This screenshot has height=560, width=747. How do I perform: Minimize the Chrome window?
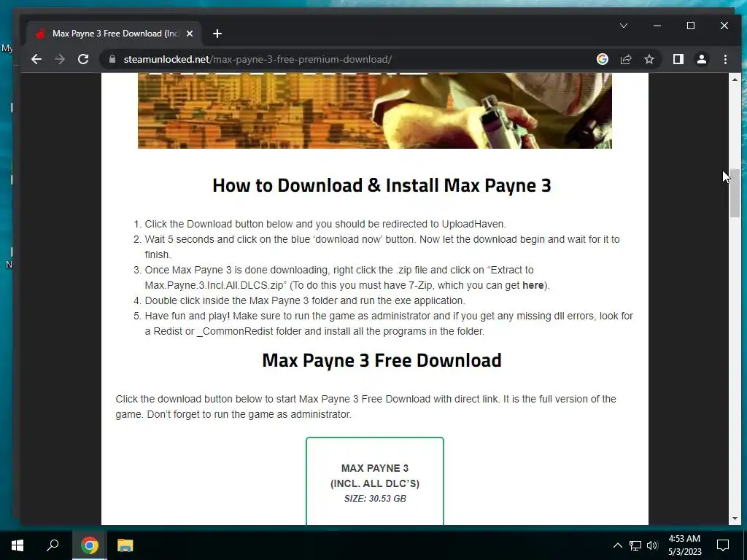[657, 26]
